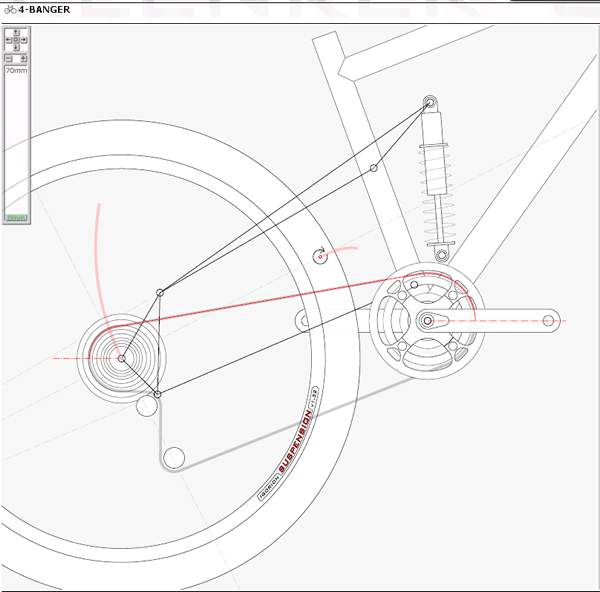Click the rear wheel axle center

point(122,358)
